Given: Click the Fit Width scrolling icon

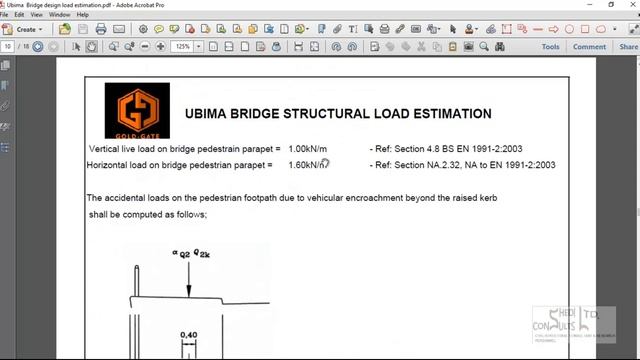Looking at the screenshot, I should (x=298, y=47).
